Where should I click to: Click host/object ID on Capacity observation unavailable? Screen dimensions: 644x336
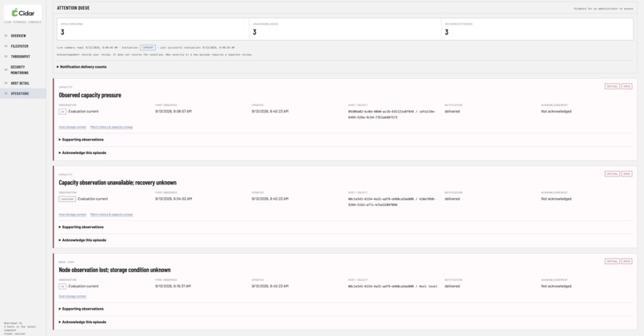tap(392, 202)
